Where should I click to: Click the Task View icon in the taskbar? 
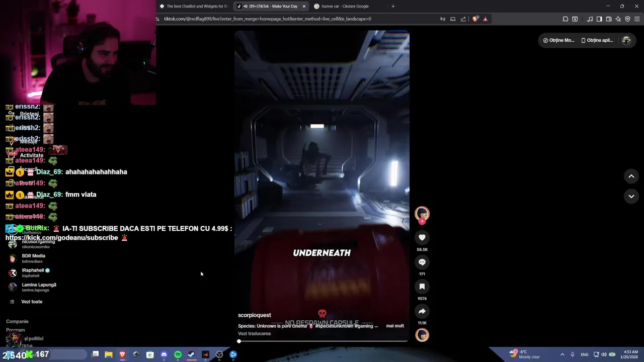click(x=95, y=354)
